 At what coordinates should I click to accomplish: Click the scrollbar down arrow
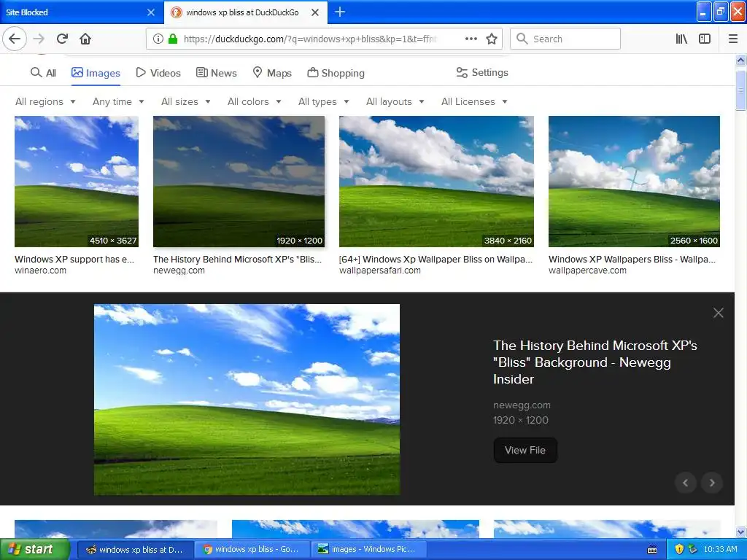(x=741, y=532)
